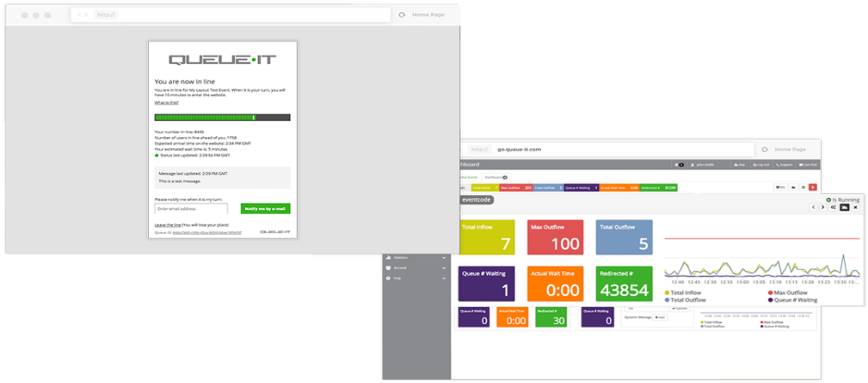Switch to the Dashboard tab
This screenshot has width=868, height=383.
pyautogui.click(x=497, y=177)
